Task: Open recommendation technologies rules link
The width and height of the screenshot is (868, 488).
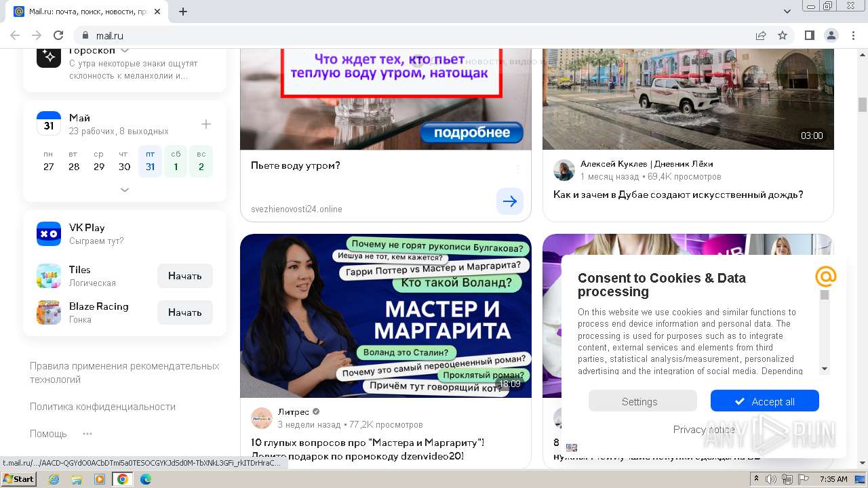Action: 125,373
